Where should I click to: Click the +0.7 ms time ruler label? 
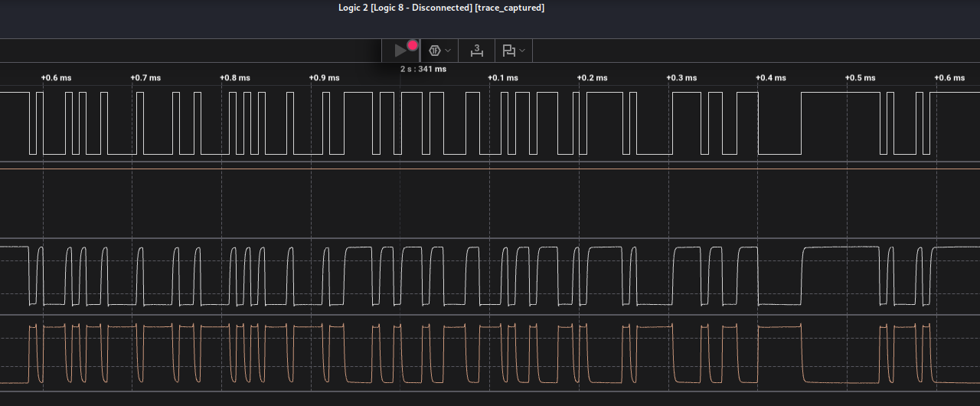tap(145, 78)
